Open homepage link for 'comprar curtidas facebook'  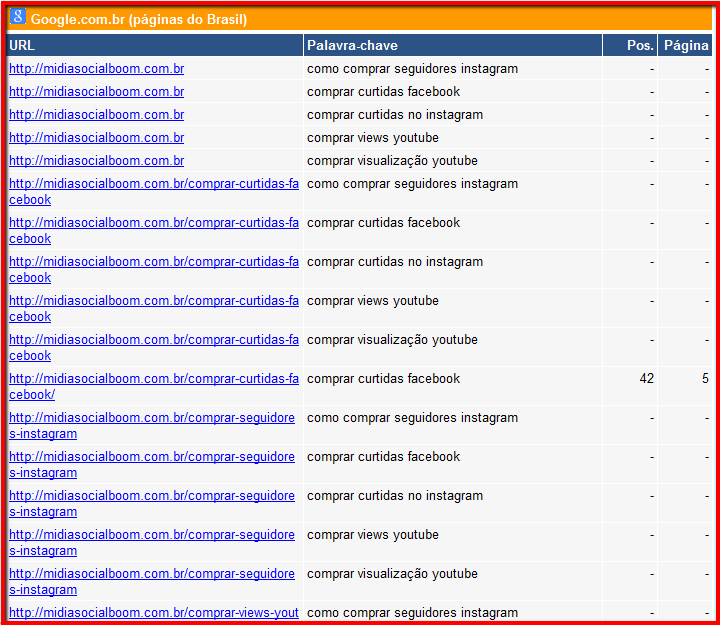96,92
